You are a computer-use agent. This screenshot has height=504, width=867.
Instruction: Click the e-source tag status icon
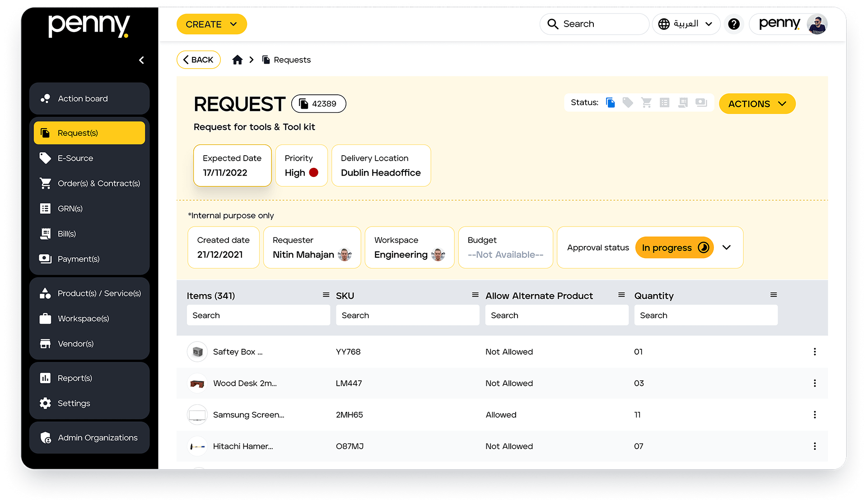tap(628, 102)
